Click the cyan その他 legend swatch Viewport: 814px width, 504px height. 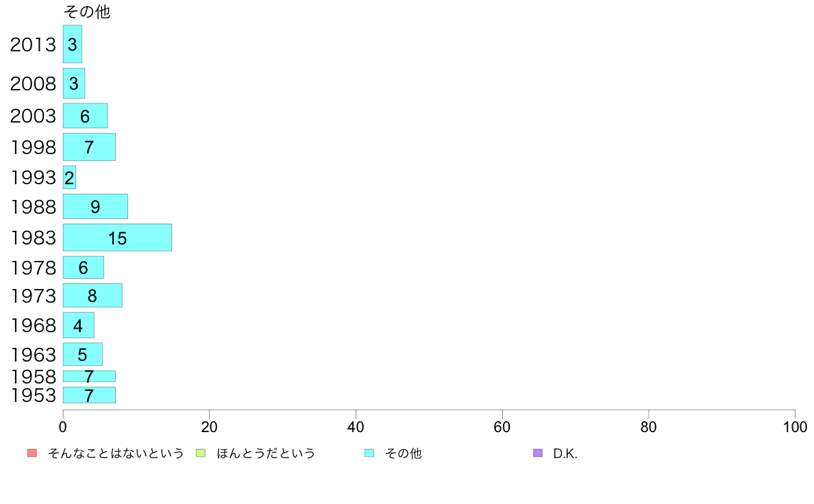pos(369,453)
